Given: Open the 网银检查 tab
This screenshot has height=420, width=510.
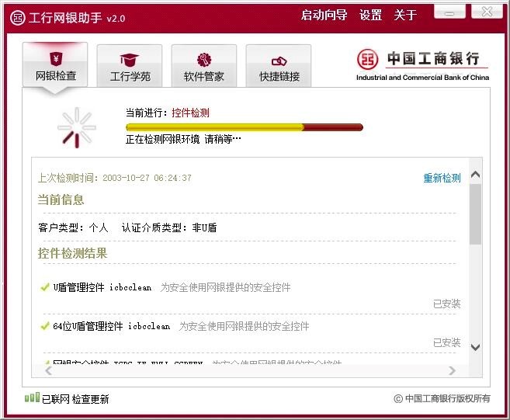Looking at the screenshot, I should (55, 64).
